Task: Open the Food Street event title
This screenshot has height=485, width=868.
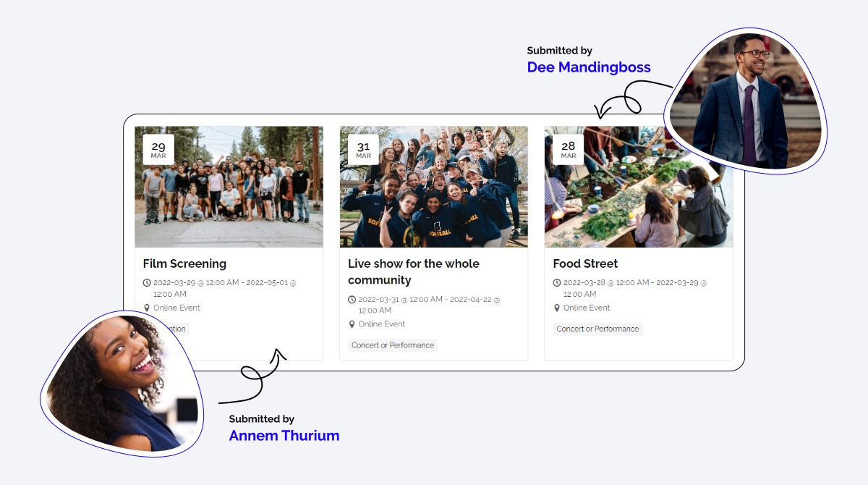Action: [x=585, y=263]
